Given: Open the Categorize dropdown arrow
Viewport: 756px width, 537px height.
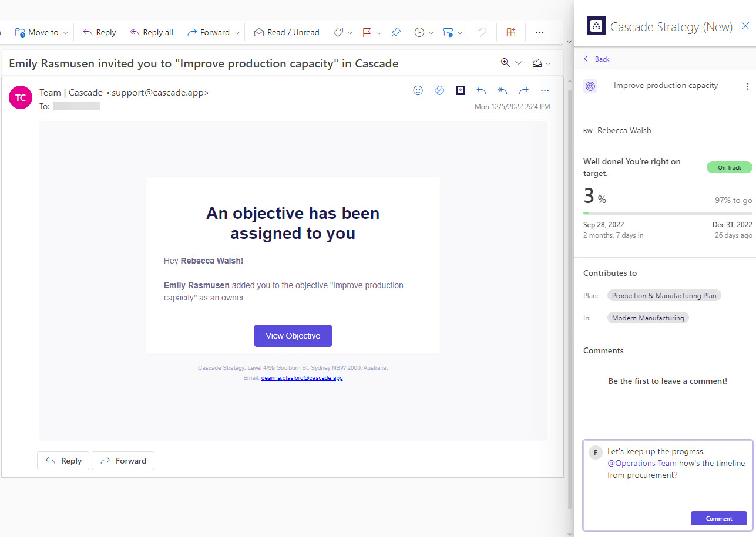Looking at the screenshot, I should [x=350, y=33].
